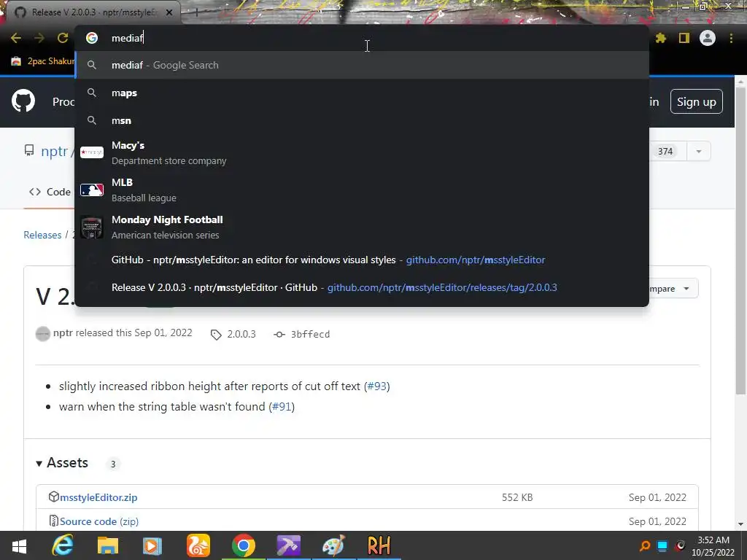Close the Release V 2.0.0.3 tab
This screenshot has height=560, width=747.
tap(169, 12)
